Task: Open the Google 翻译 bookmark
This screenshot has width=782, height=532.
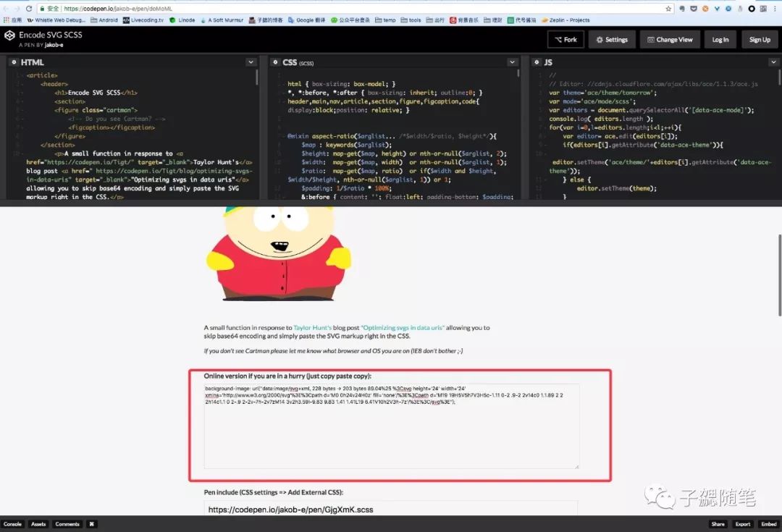Action: 307,20
